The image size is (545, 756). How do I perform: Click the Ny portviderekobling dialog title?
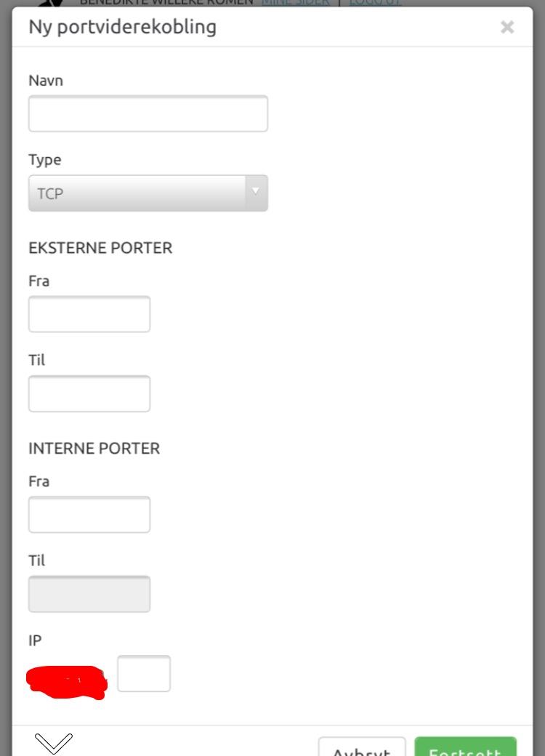click(x=122, y=28)
